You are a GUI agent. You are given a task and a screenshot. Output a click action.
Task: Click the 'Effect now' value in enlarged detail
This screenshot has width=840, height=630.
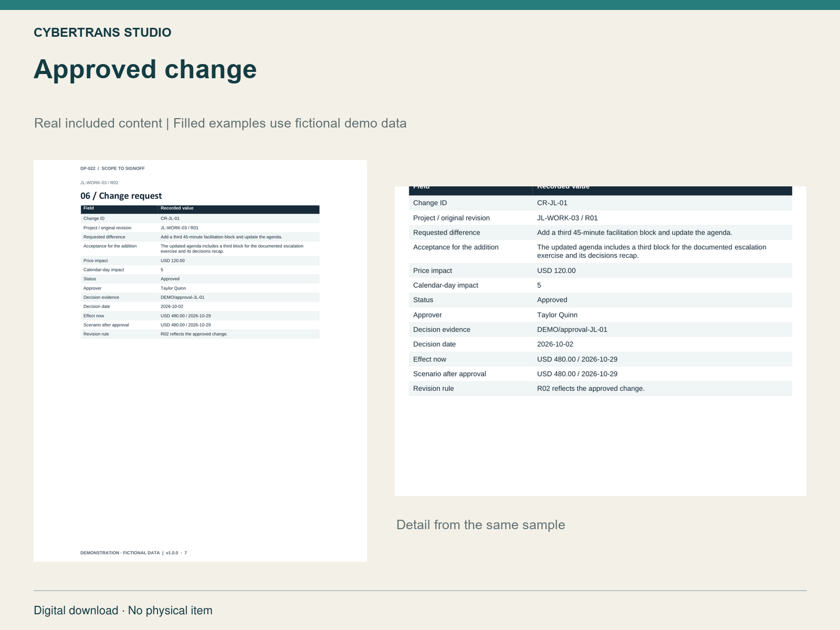coord(577,360)
